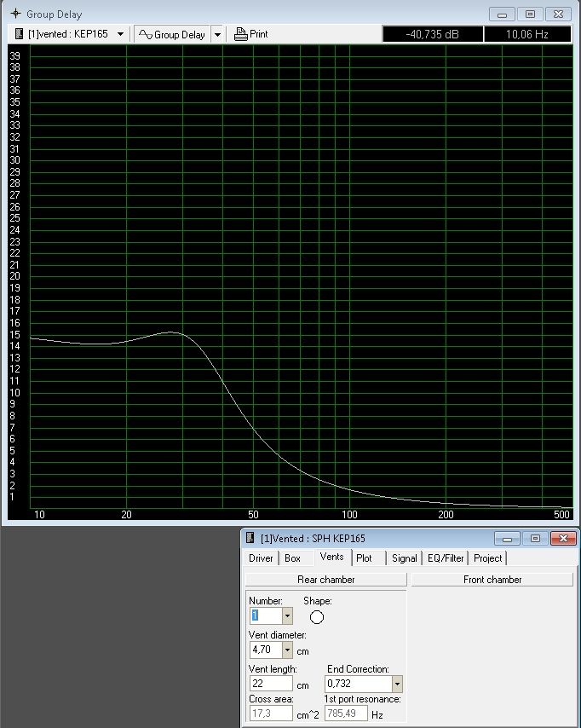Open the Plot tab
The width and height of the screenshot is (581, 728).
(x=365, y=558)
